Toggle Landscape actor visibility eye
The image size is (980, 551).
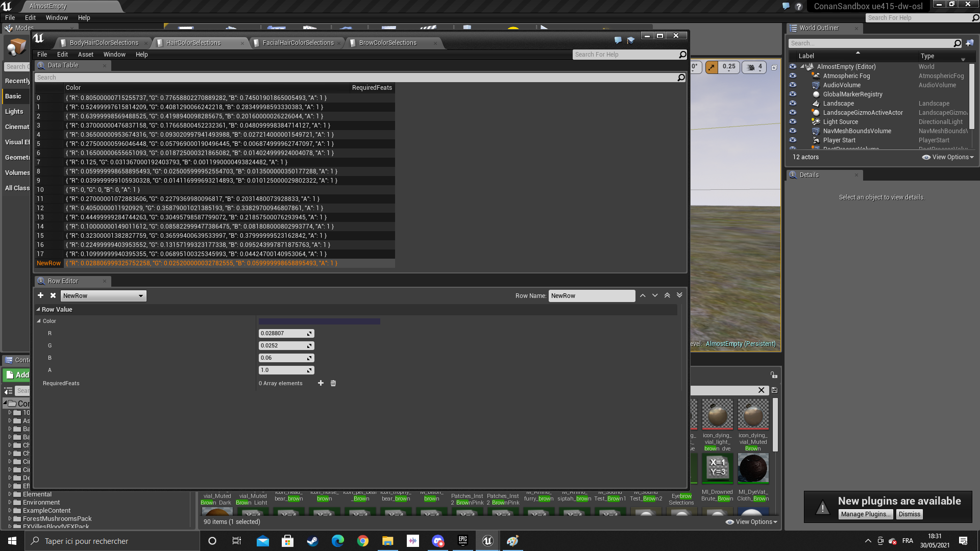point(793,104)
